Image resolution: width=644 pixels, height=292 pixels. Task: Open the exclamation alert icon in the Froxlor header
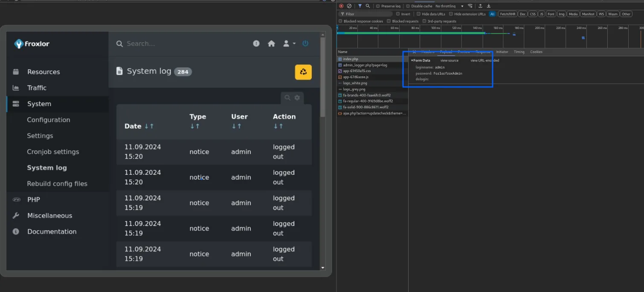pyautogui.click(x=256, y=43)
